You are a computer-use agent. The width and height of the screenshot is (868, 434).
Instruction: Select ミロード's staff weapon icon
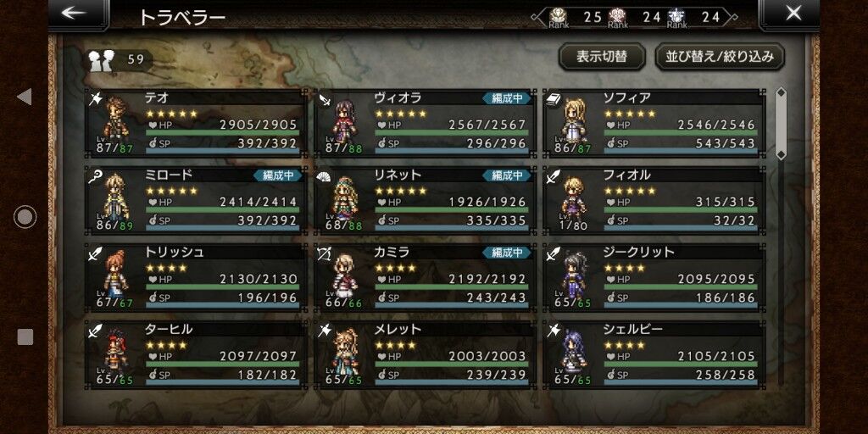[x=95, y=176]
